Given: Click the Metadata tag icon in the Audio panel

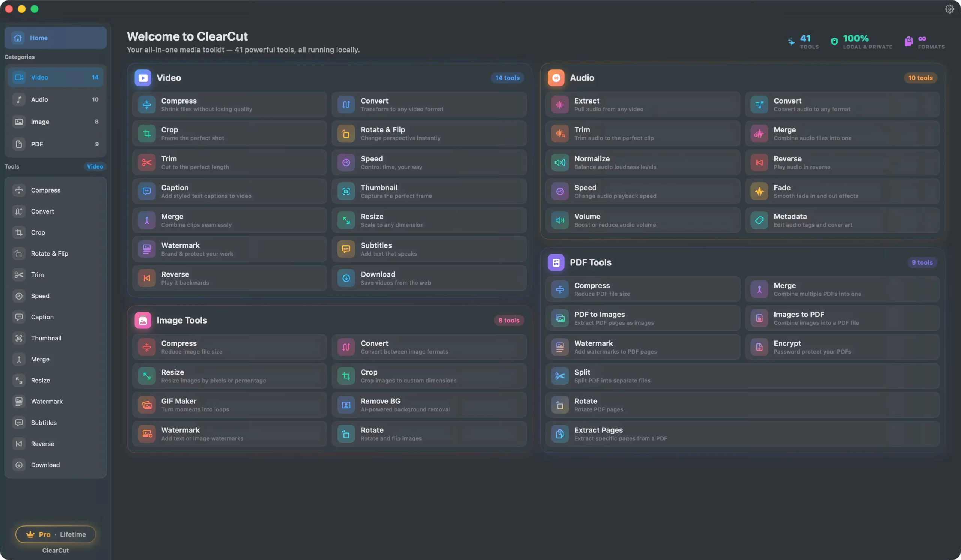Looking at the screenshot, I should 759,220.
